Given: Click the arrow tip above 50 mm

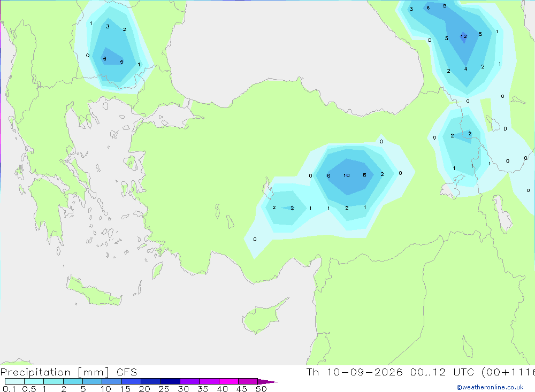Looking at the screenshot, I should click(267, 381).
